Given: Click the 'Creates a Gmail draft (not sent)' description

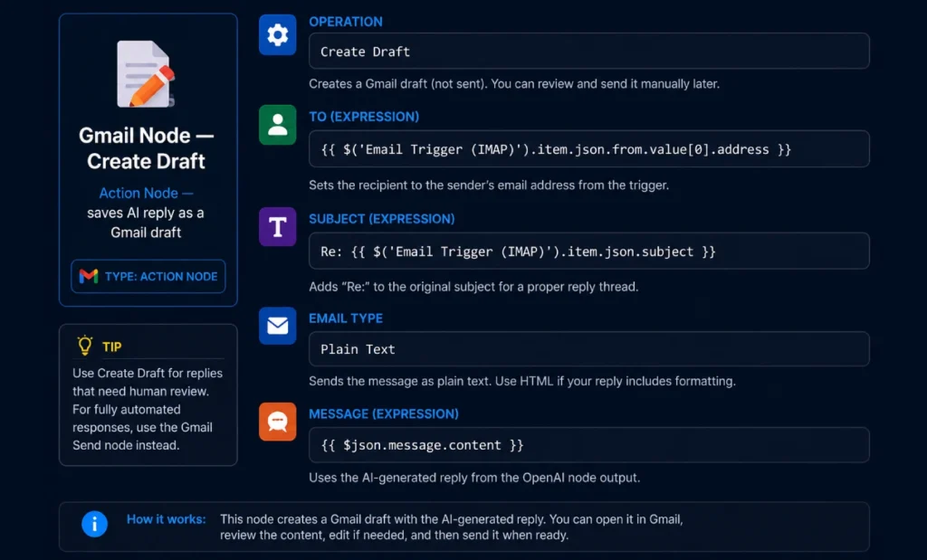Looking at the screenshot, I should pyautogui.click(x=514, y=84).
